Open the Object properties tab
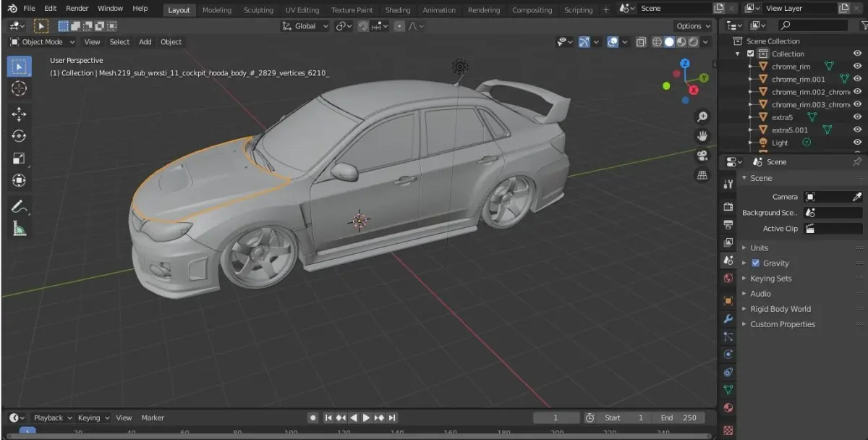Image resolution: width=868 pixels, height=440 pixels. point(728,300)
